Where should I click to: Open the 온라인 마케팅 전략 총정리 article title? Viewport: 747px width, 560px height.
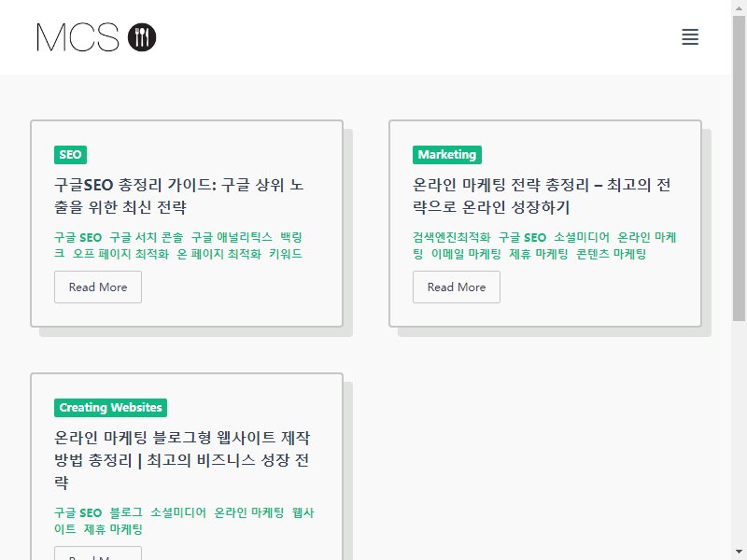click(x=542, y=196)
